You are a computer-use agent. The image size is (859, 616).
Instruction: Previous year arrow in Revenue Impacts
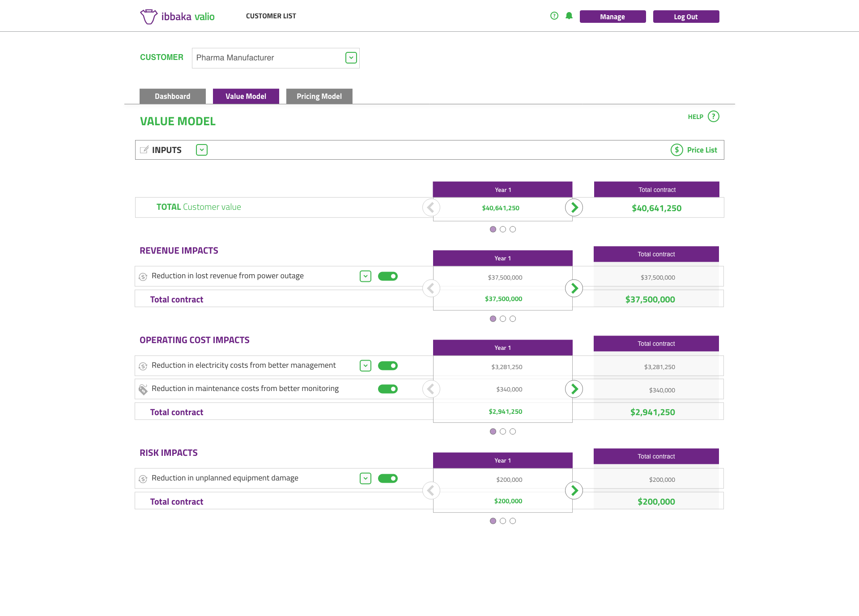point(431,289)
